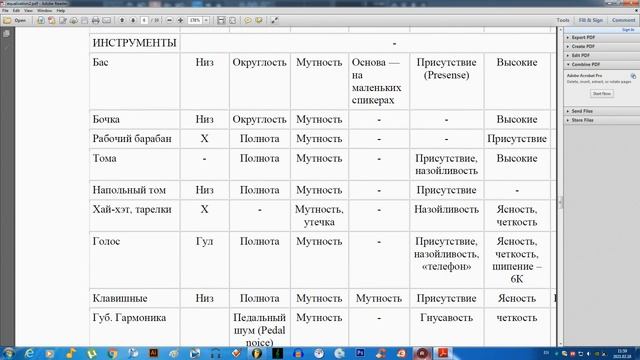
Task: Click the 'Рабочий барабан' row label
Action: pos(132,139)
